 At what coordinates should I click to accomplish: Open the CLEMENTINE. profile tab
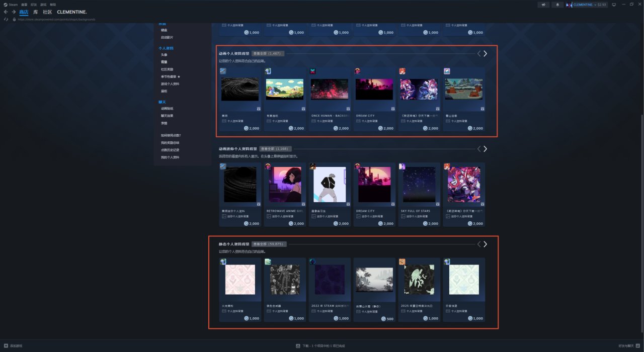pyautogui.click(x=72, y=12)
